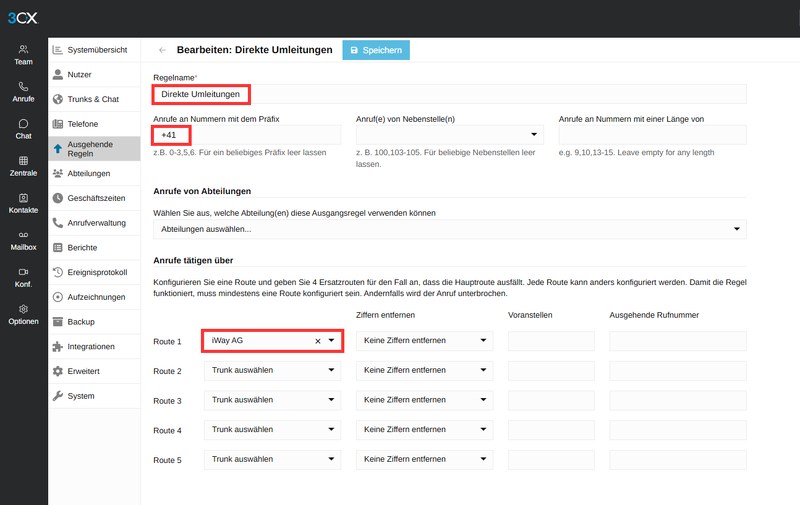This screenshot has width=800, height=505.
Task: Open the Anrufe phone icon
Action: tap(23, 86)
